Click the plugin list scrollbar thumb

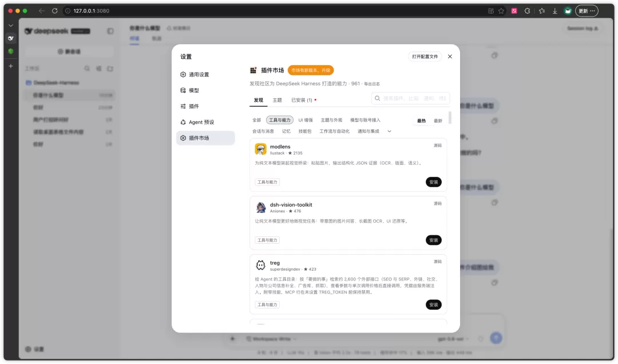pos(450,117)
